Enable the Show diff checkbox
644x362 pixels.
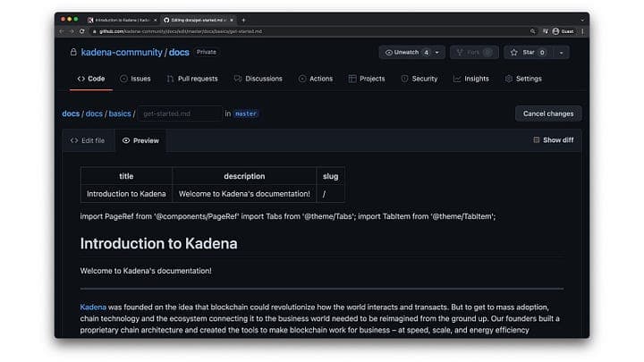coord(536,140)
